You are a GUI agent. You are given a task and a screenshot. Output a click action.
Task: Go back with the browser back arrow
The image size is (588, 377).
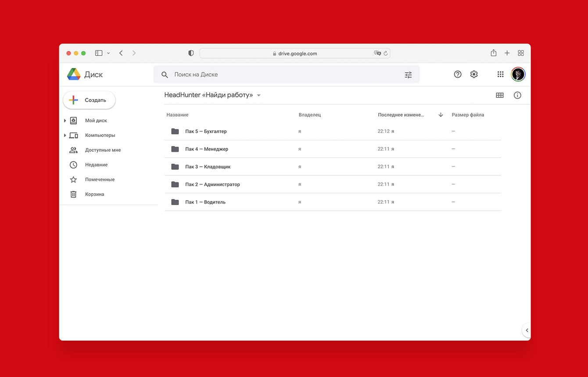click(121, 53)
